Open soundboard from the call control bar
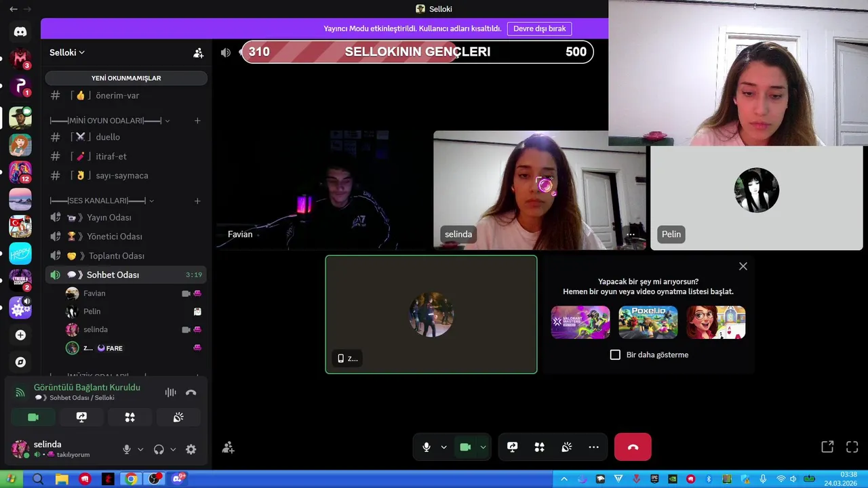This screenshot has height=488, width=868. pos(566,447)
